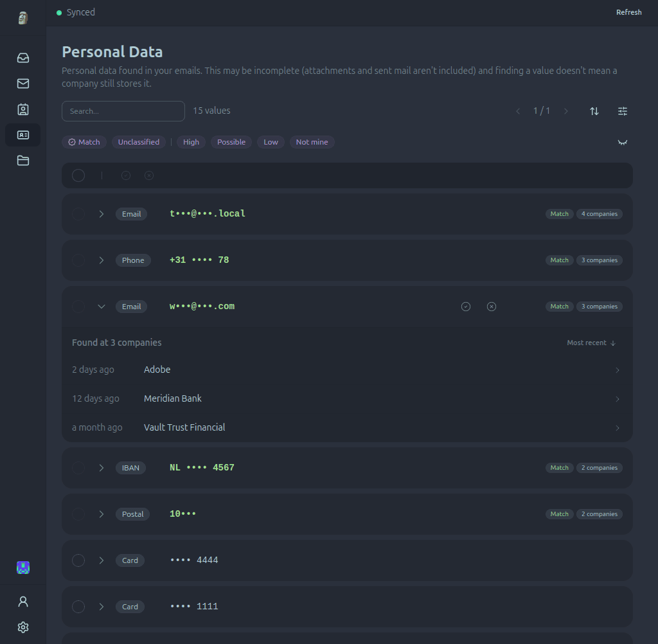Viewport: 658px width, 644px height.
Task: Select the Postal row checkbox
Action: pos(78,514)
